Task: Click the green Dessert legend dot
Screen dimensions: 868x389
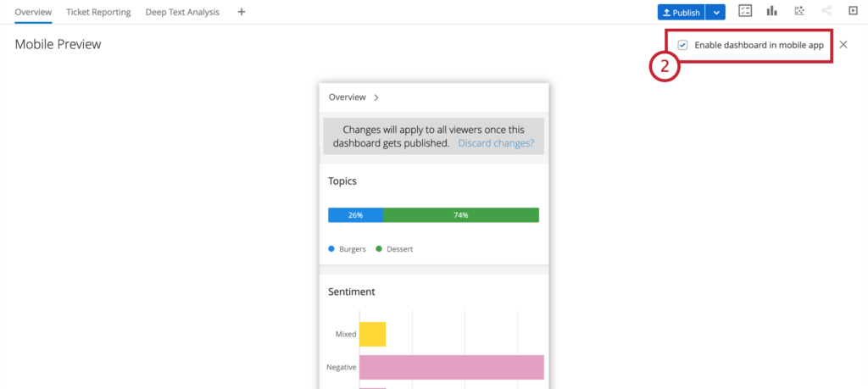Action: [x=379, y=249]
